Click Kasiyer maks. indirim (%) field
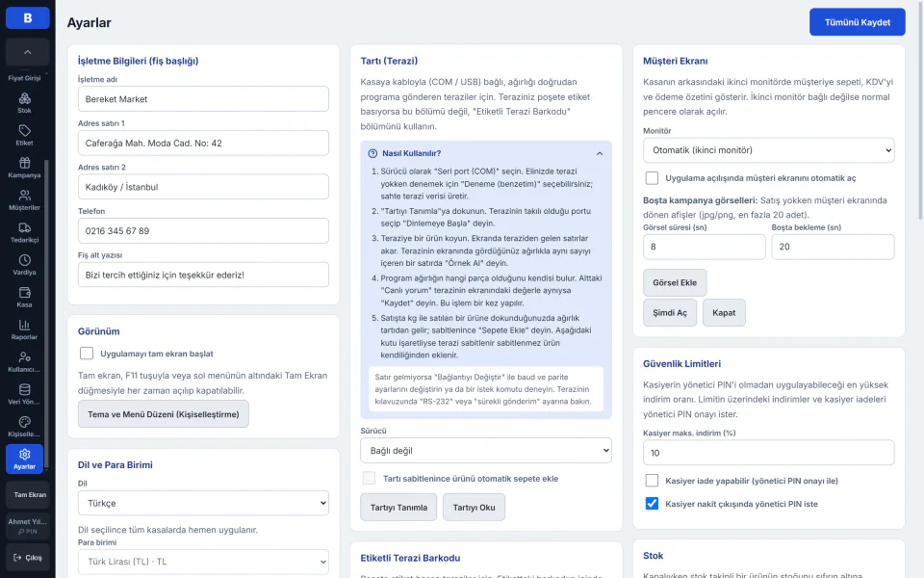The height and width of the screenshot is (578, 924). (768, 453)
